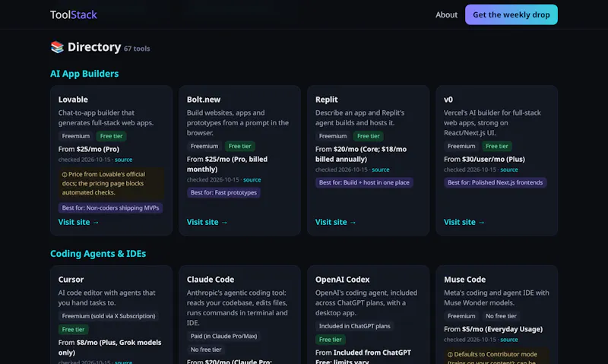Click Best for: Fast prototypes tag
The width and height of the screenshot is (608, 364).
[x=223, y=193]
